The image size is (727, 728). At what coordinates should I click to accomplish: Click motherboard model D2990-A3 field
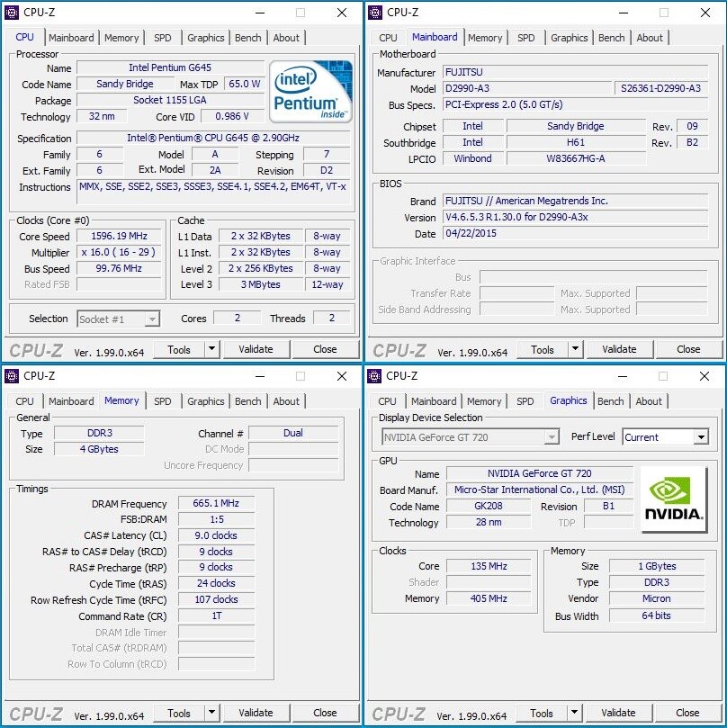click(x=527, y=88)
